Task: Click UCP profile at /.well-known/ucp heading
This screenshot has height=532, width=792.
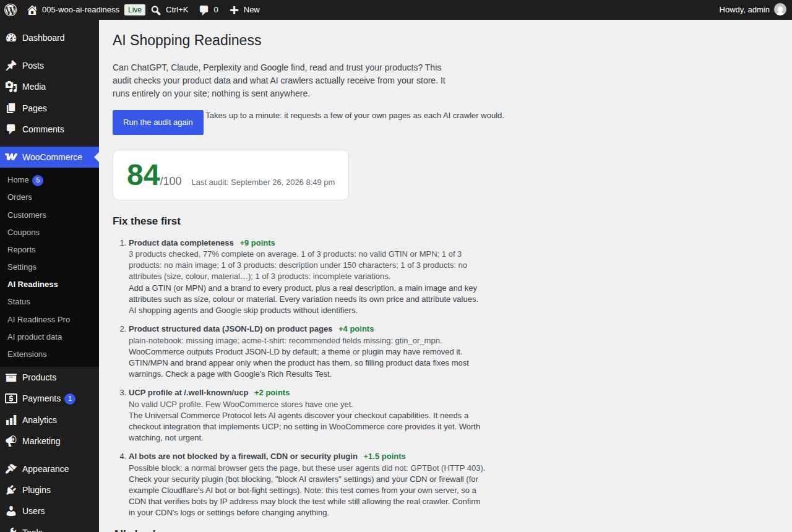Action: click(x=189, y=393)
